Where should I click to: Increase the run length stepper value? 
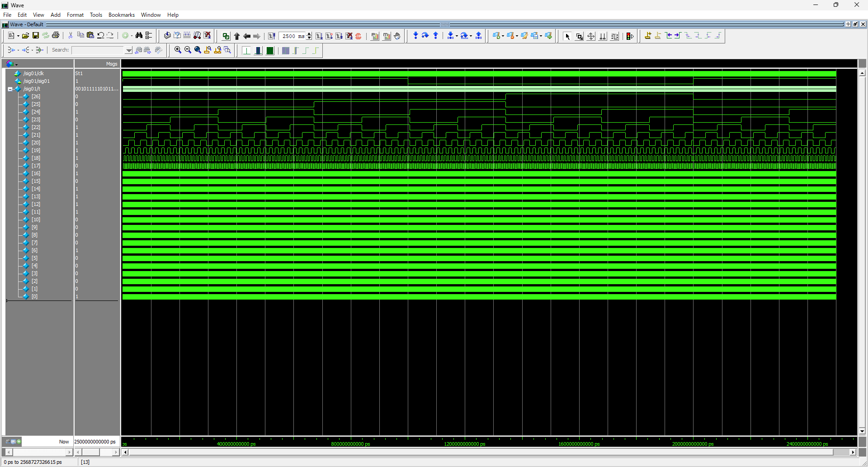coord(309,34)
